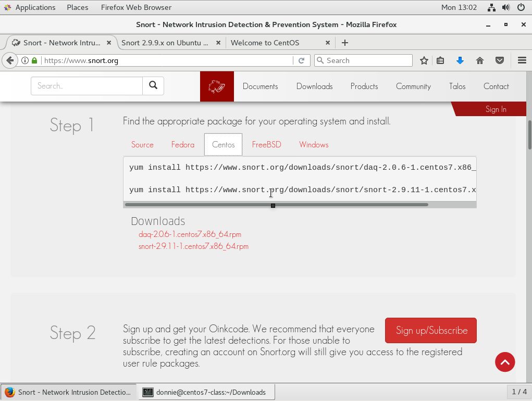The image size is (532, 401).
Task: Click the code box horizontal scrollbar
Action: coord(277,205)
